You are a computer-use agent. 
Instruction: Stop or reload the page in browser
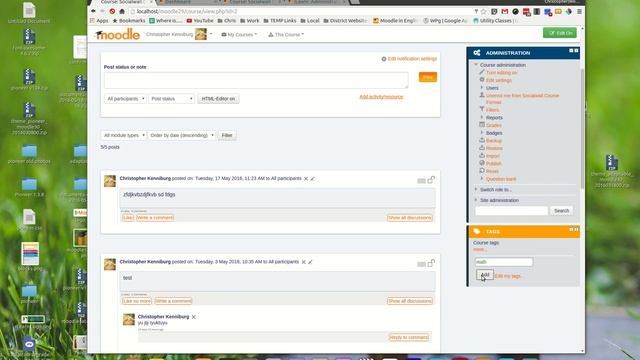tap(112, 11)
